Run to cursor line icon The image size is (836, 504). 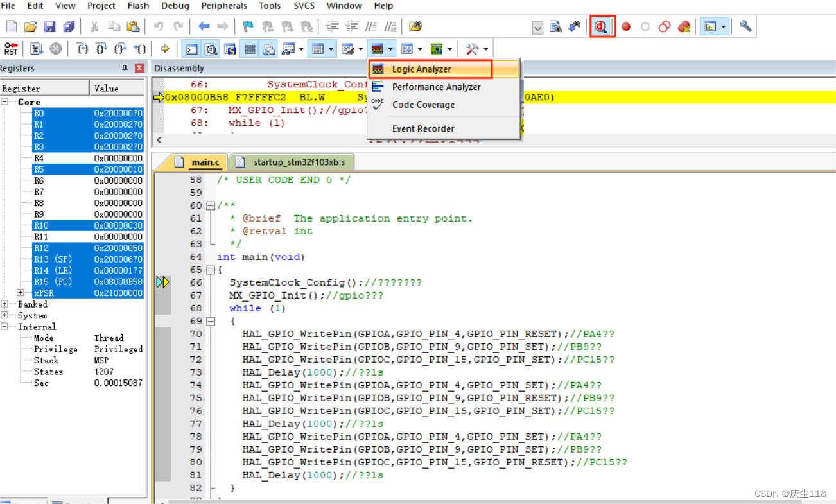coord(139,49)
